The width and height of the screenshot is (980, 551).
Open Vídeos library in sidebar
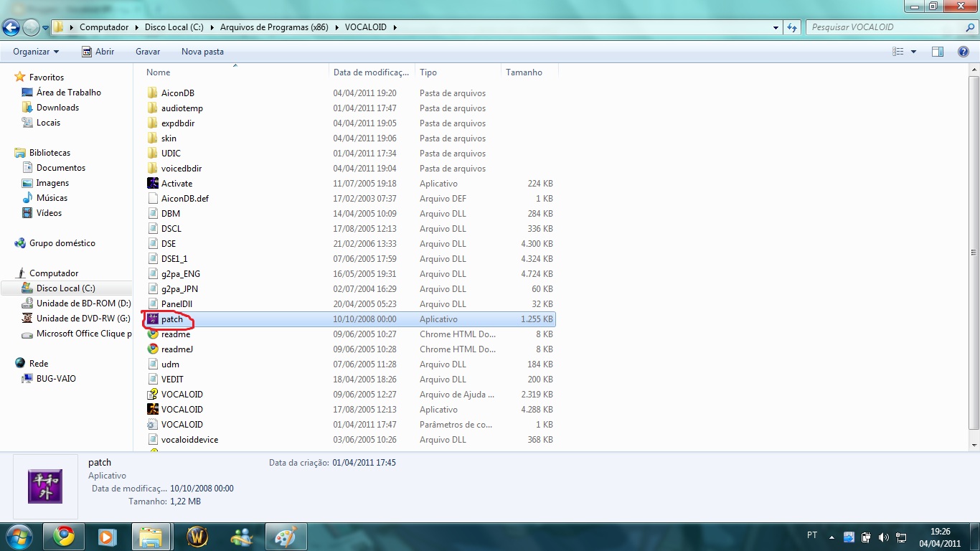pyautogui.click(x=49, y=213)
